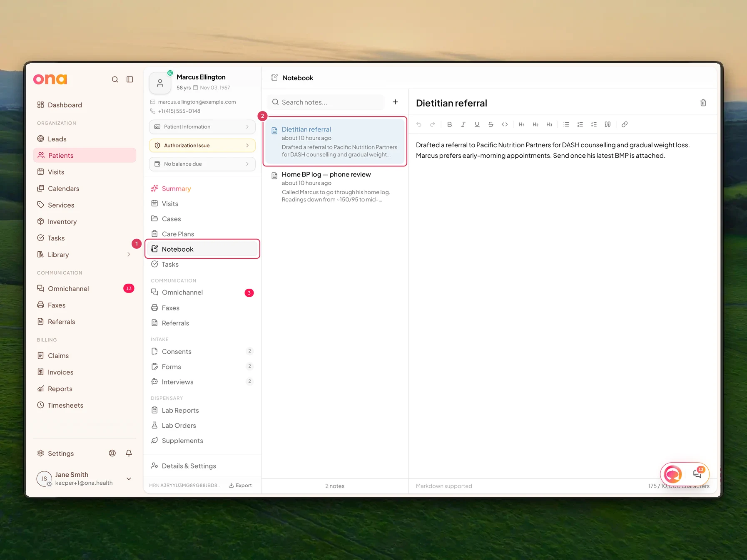The width and height of the screenshot is (747, 560).
Task: Open the Home BP log phone review note
Action: pyautogui.click(x=335, y=186)
